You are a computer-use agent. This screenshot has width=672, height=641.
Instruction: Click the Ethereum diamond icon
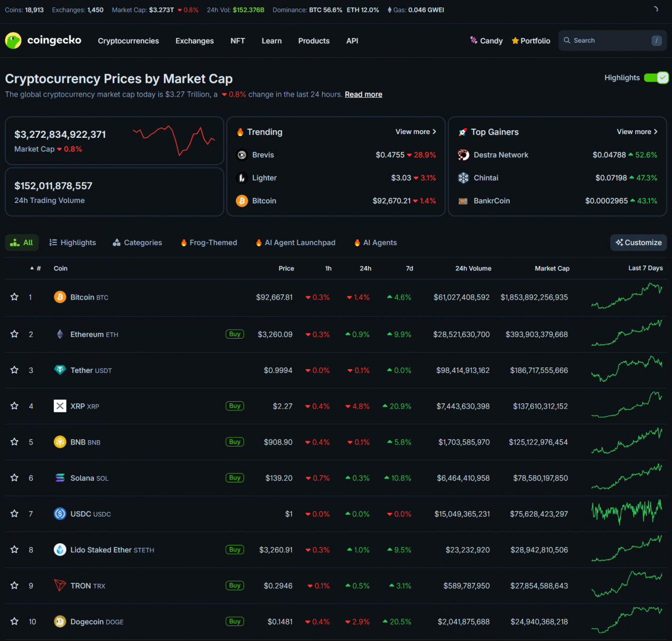click(x=60, y=334)
